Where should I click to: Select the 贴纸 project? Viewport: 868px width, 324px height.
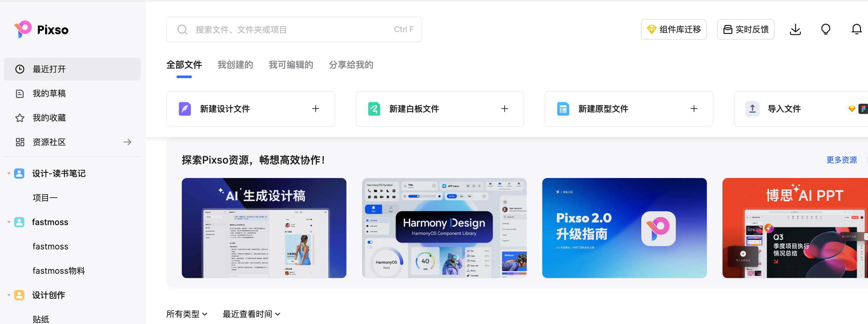41,319
